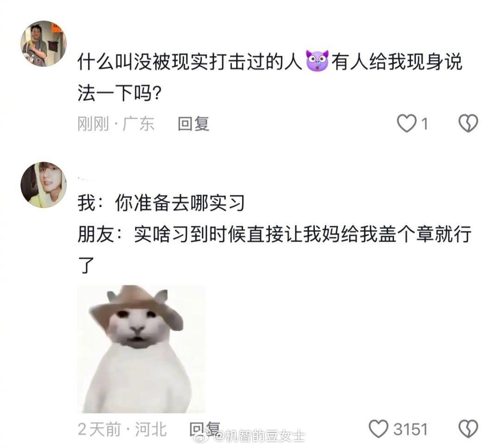Click the 3151 like count
The height and width of the screenshot is (448, 500).
[410, 429]
